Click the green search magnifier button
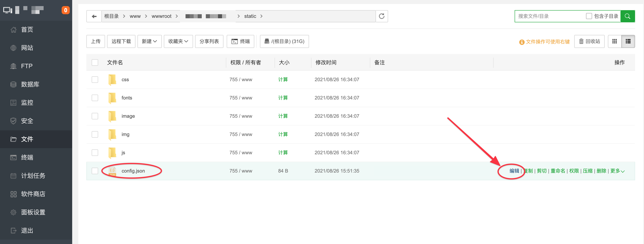The image size is (644, 244). click(628, 16)
